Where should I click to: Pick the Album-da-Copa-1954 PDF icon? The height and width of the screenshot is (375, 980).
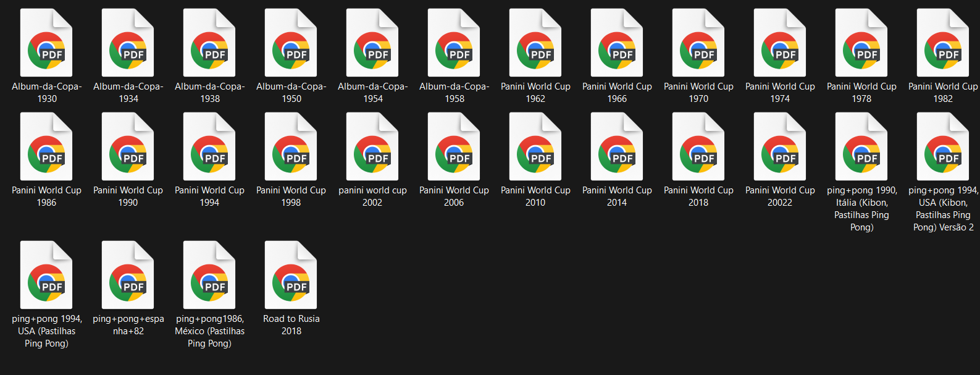click(x=372, y=43)
